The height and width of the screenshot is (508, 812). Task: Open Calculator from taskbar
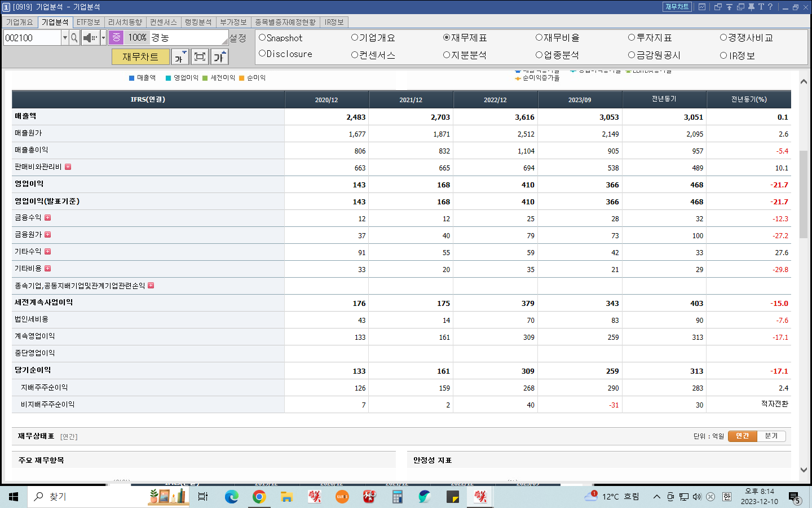pos(398,497)
